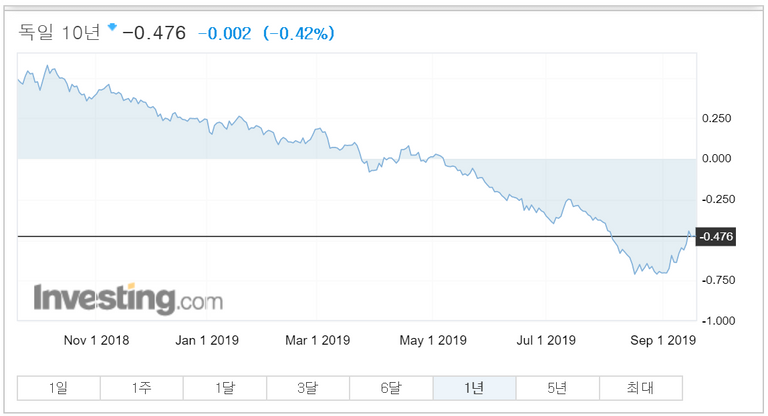768x416 pixels.
Task: Click the Nov 1 2018 date label
Action: pos(96,341)
